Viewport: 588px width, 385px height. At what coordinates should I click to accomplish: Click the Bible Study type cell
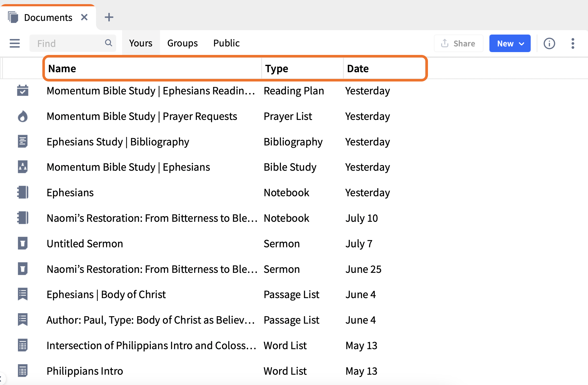pos(290,167)
